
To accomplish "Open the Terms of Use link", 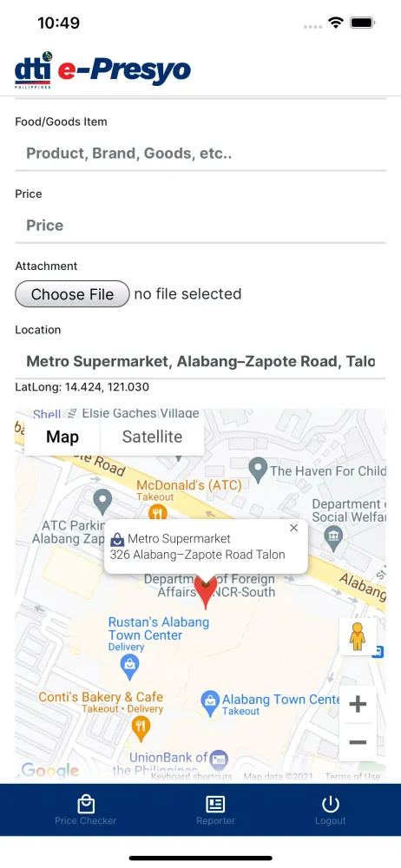I will (x=352, y=777).
